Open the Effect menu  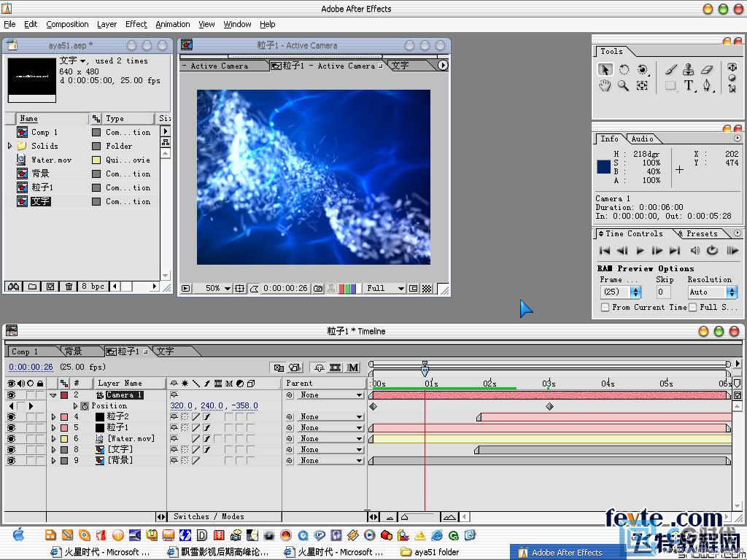point(136,24)
